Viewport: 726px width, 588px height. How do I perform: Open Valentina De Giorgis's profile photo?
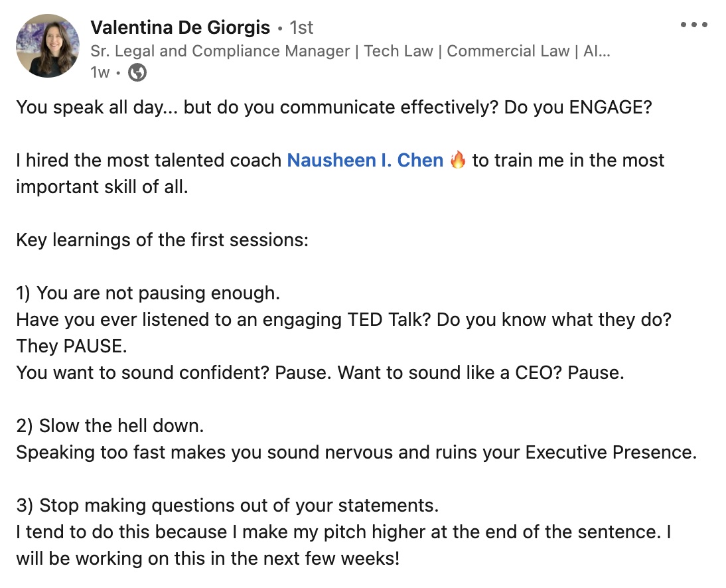point(48,45)
